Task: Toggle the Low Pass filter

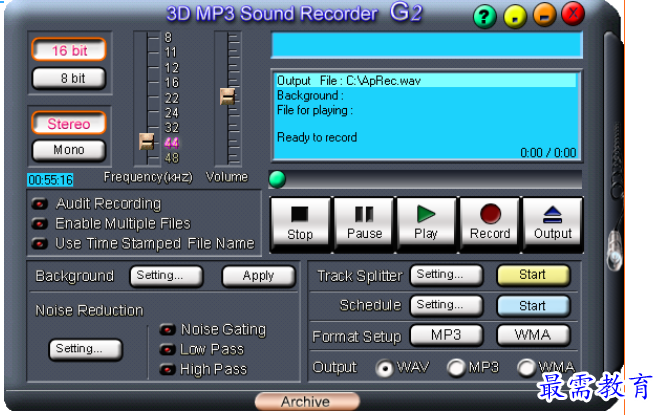Action: click(167, 349)
